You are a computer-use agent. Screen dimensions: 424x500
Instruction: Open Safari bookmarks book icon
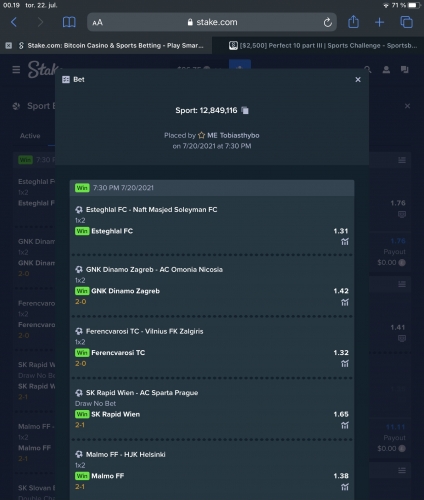coord(69,22)
